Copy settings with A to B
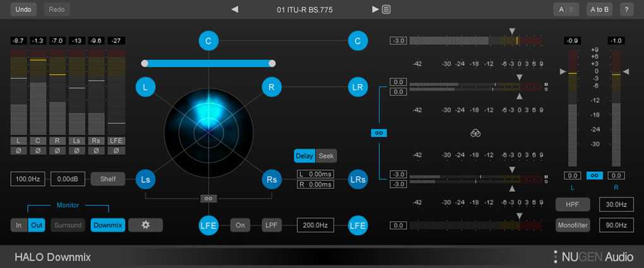This screenshot has width=644, height=268. (599, 9)
